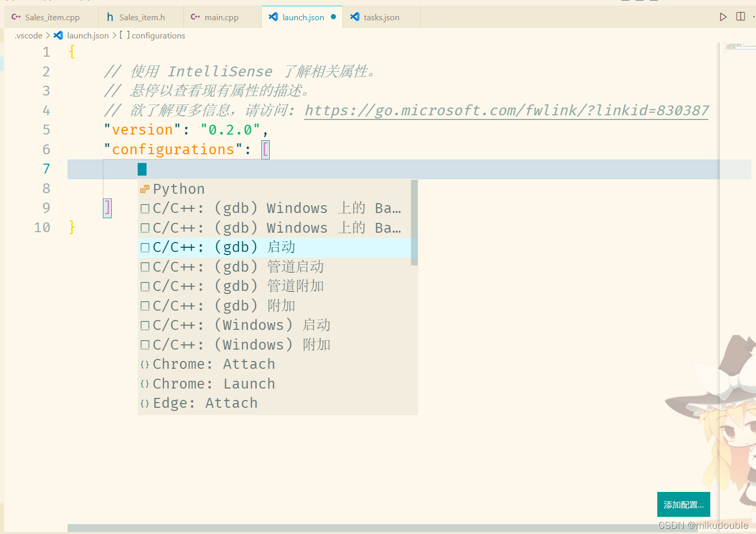Click the opening curly brace on line 1

point(72,52)
